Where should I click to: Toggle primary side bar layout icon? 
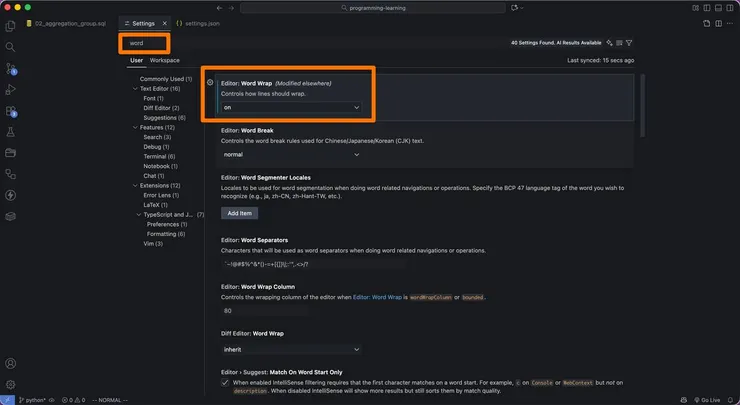click(706, 8)
